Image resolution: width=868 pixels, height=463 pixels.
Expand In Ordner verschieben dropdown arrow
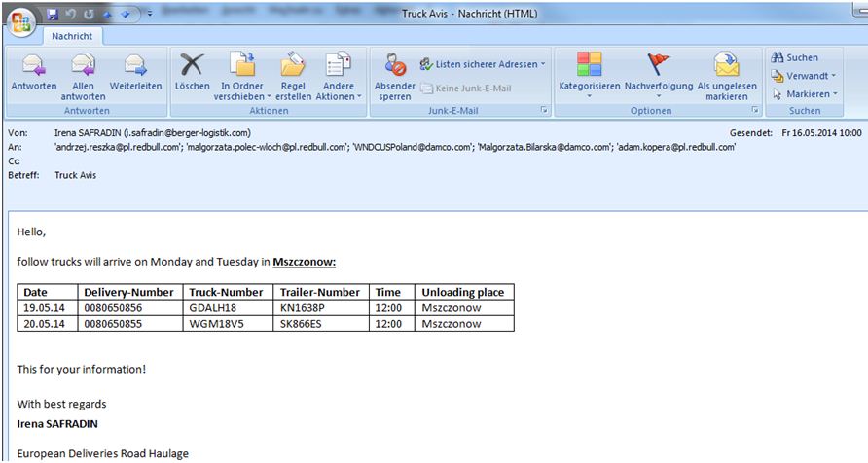[x=269, y=97]
